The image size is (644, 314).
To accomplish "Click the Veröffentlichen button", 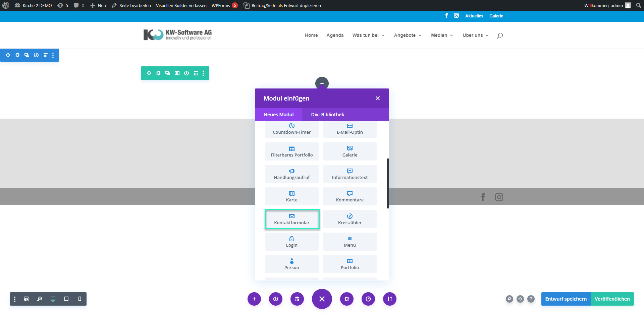I will [612, 299].
